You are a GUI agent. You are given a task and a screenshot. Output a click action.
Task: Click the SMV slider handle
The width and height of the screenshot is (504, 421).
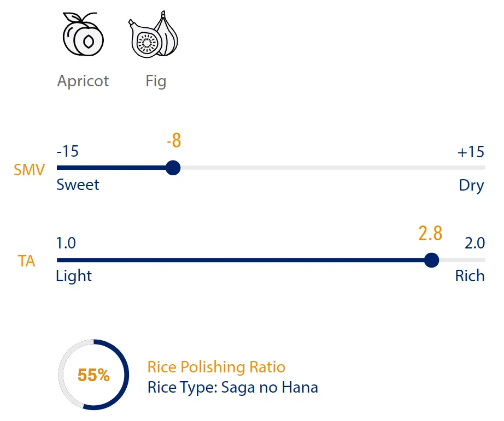[x=173, y=168]
